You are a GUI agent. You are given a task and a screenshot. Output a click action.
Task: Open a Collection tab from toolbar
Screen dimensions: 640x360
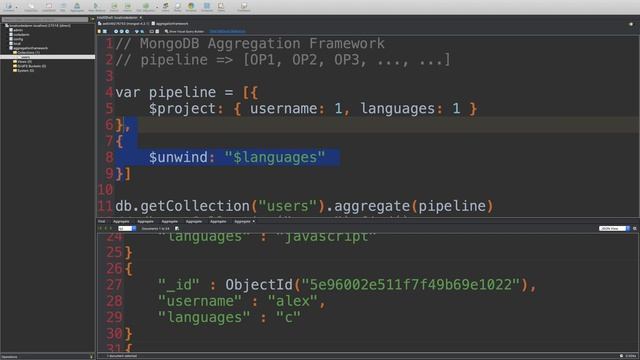point(31,7)
